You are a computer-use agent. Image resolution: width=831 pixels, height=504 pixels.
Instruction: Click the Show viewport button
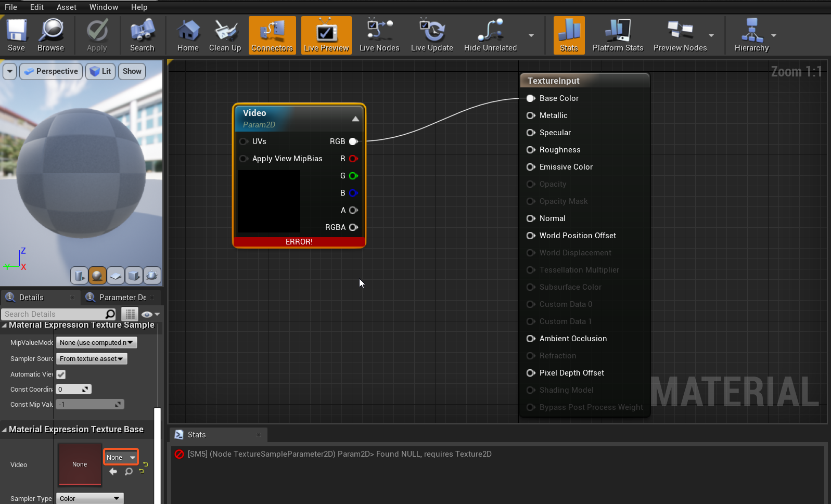132,71
